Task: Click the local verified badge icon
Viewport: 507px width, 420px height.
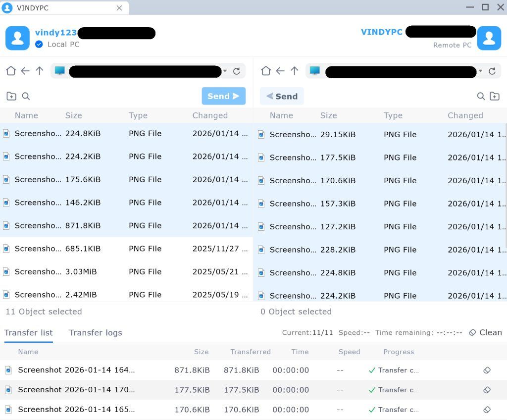Action: tap(39, 45)
